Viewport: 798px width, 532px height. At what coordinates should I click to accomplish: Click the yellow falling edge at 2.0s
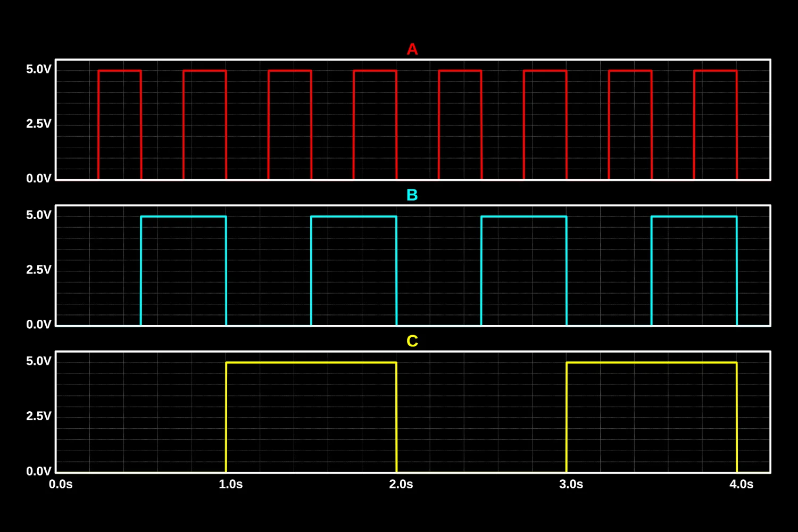tap(396, 417)
